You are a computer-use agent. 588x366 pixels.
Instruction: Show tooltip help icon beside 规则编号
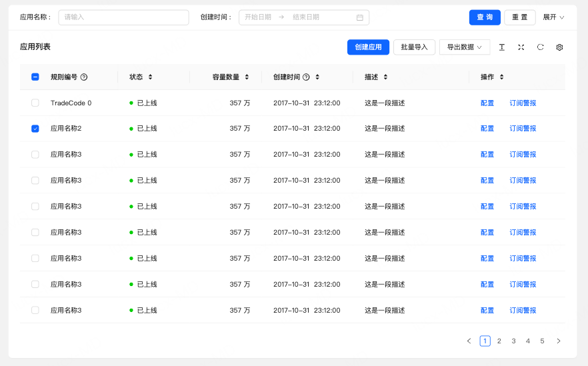point(84,77)
